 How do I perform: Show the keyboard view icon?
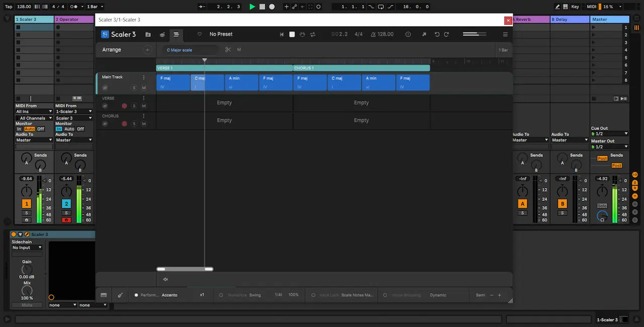(104, 295)
